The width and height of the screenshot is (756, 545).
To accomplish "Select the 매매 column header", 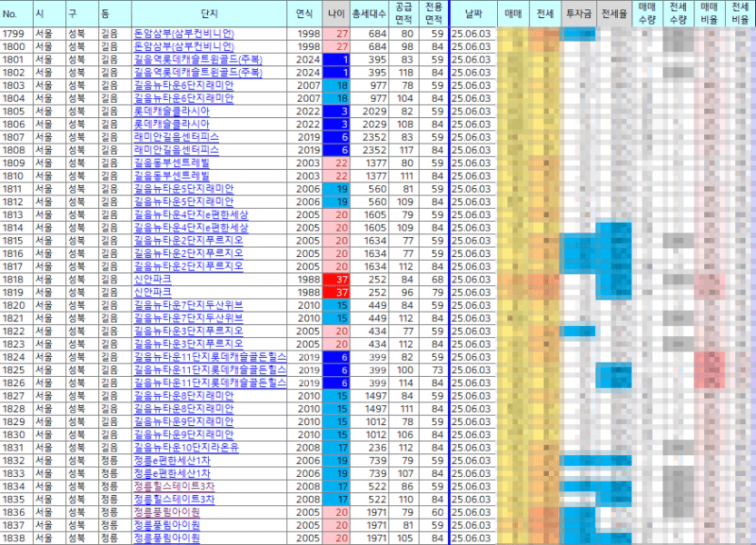I will (x=513, y=14).
